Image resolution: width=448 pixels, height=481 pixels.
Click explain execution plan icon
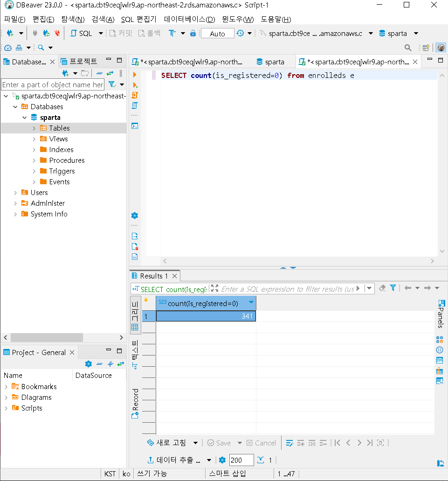pos(135,105)
